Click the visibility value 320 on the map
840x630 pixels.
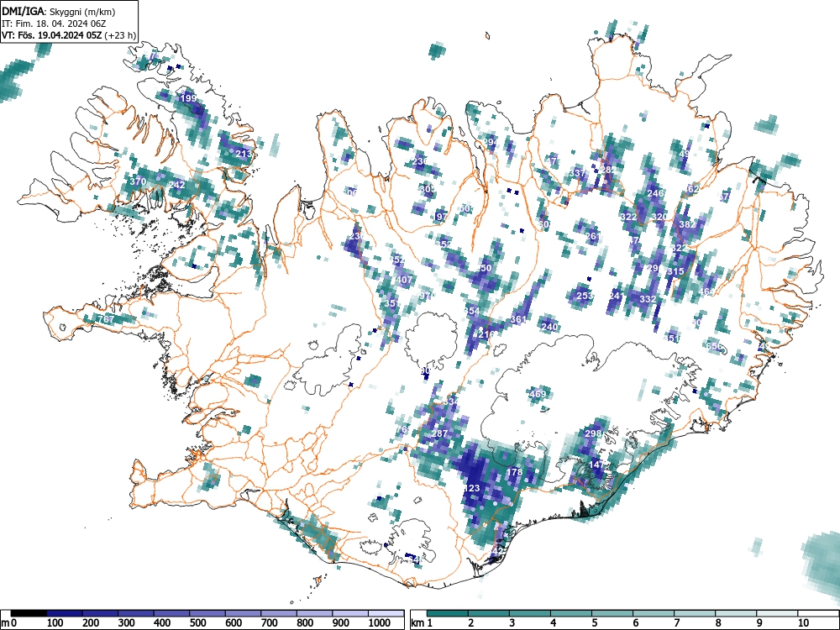[660, 217]
